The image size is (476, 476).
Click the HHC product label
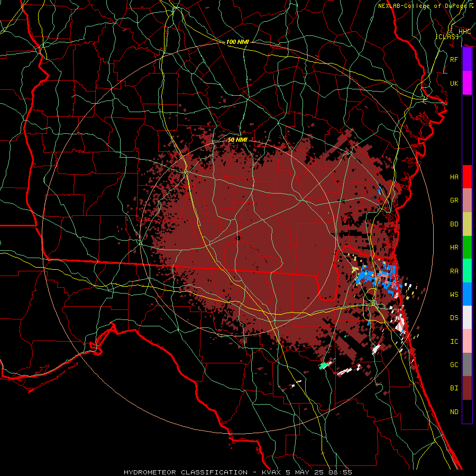[x=464, y=32]
